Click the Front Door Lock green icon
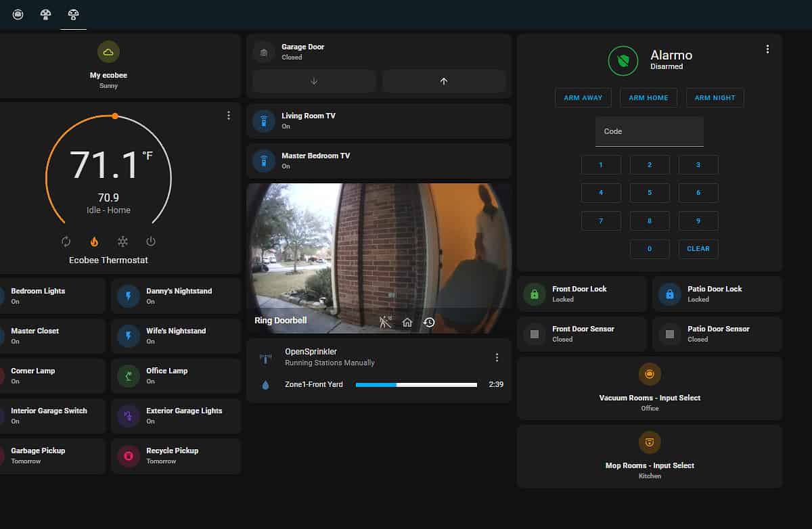The height and width of the screenshot is (529, 812). point(535,294)
